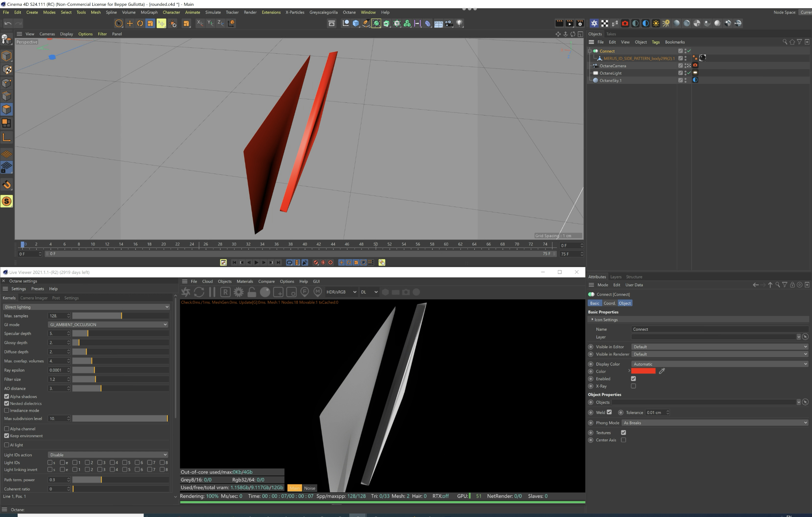Enable the Alpha channel checkbox
Viewport: 812px width, 517px height.
(x=7, y=429)
